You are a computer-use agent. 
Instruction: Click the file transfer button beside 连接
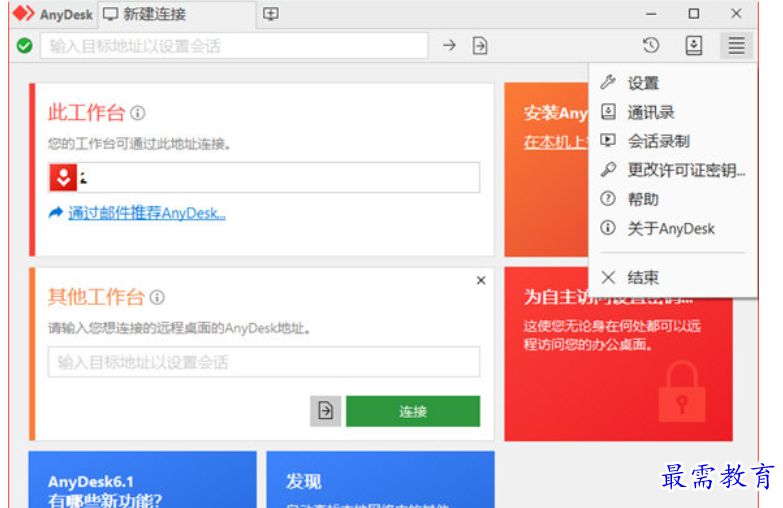tap(326, 411)
